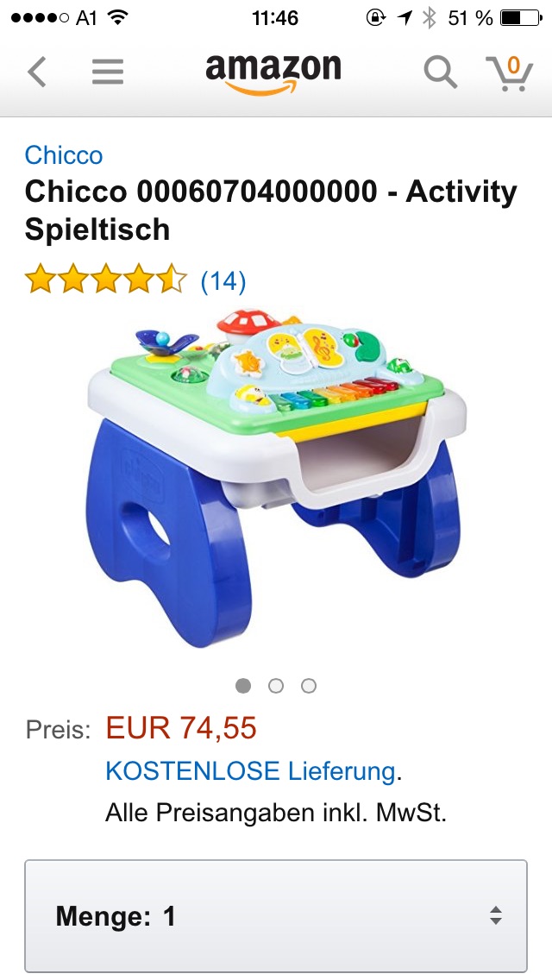
Task: Tap the back arrow icon
Action: 37,72
